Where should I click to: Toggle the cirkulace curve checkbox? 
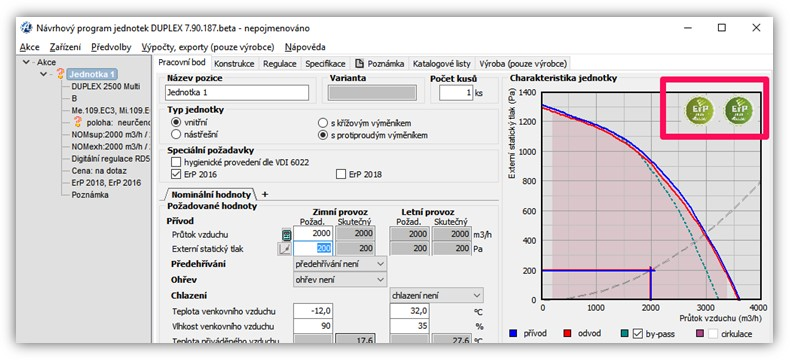(713, 333)
